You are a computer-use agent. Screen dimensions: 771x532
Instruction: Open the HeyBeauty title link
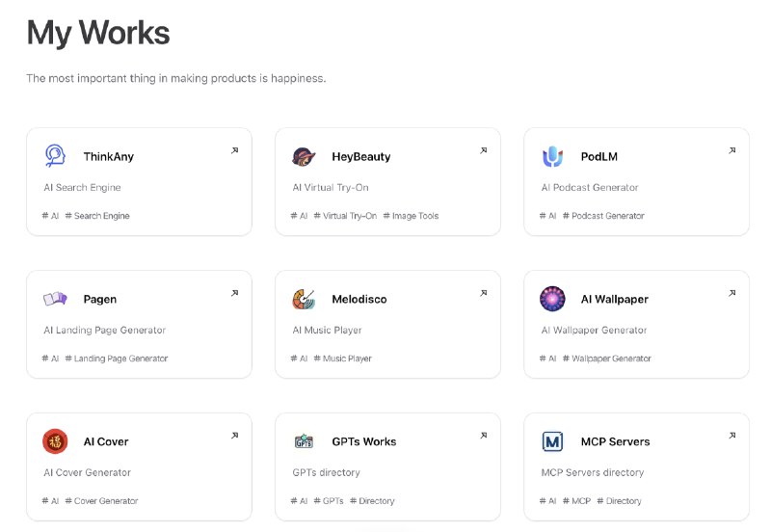pyautogui.click(x=360, y=156)
